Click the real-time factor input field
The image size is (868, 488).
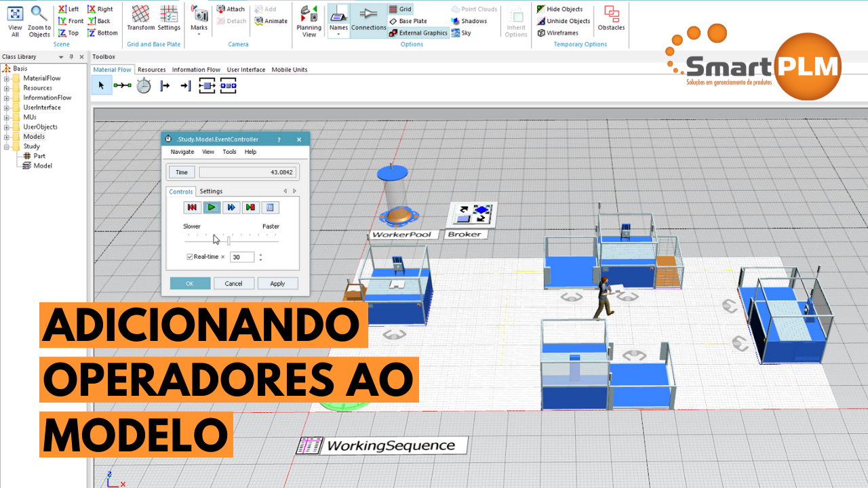242,257
